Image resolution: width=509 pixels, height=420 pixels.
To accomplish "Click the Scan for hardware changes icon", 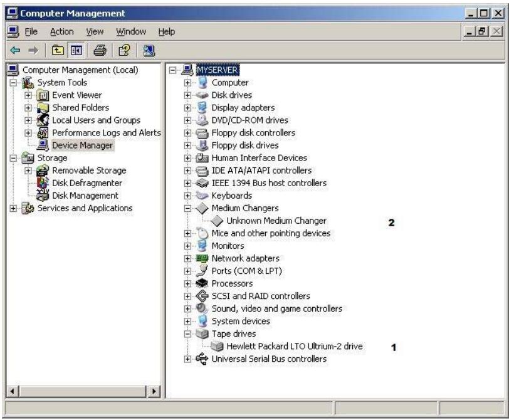I will [x=149, y=50].
